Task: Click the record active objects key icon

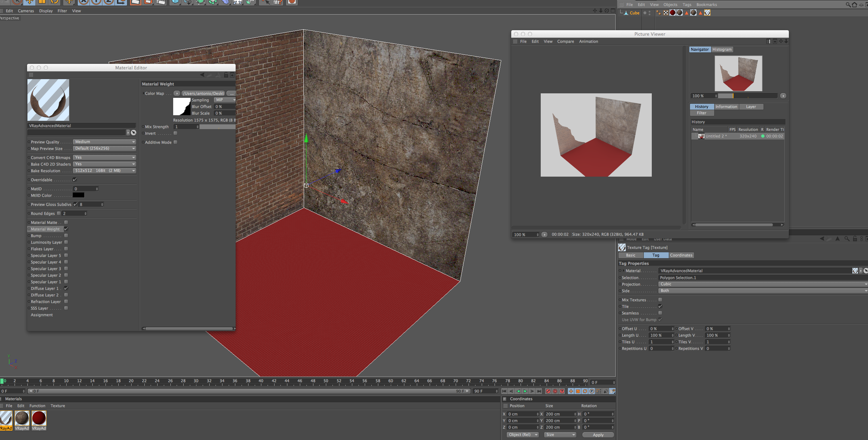Action: (x=548, y=391)
